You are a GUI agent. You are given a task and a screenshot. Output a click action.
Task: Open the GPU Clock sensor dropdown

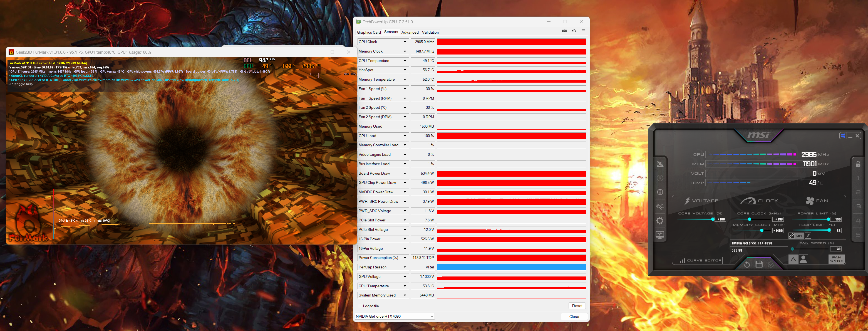(405, 42)
